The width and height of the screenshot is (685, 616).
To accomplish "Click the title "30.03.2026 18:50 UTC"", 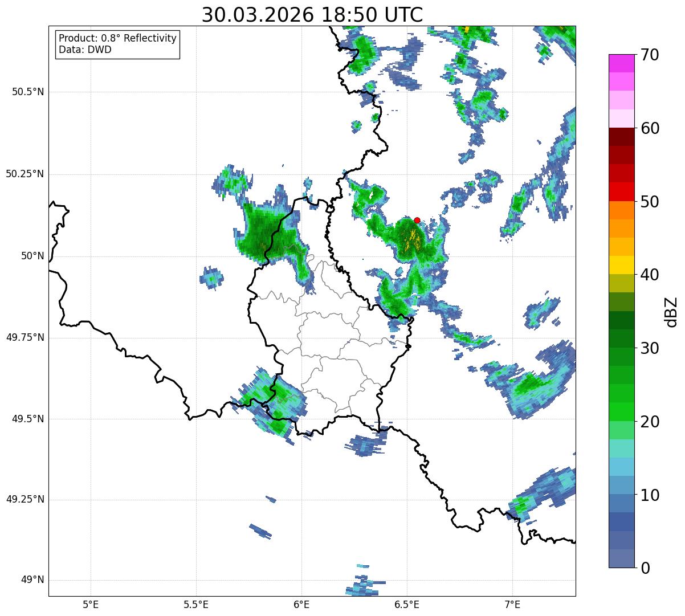I will [312, 15].
